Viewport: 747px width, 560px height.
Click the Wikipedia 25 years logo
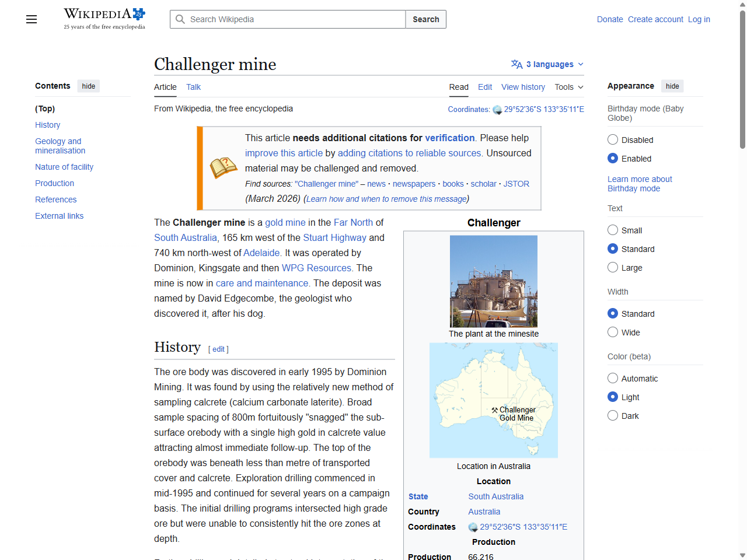104,19
